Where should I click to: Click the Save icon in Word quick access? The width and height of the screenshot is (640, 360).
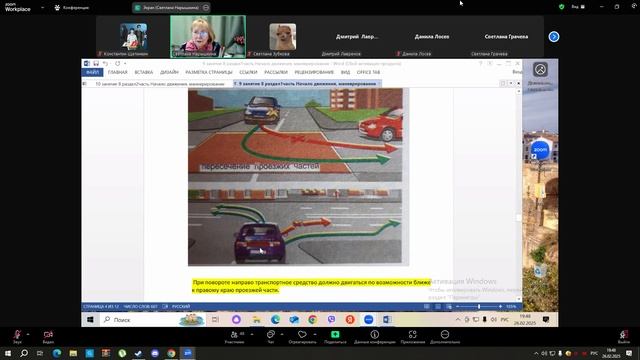pyautogui.click(x=96, y=64)
